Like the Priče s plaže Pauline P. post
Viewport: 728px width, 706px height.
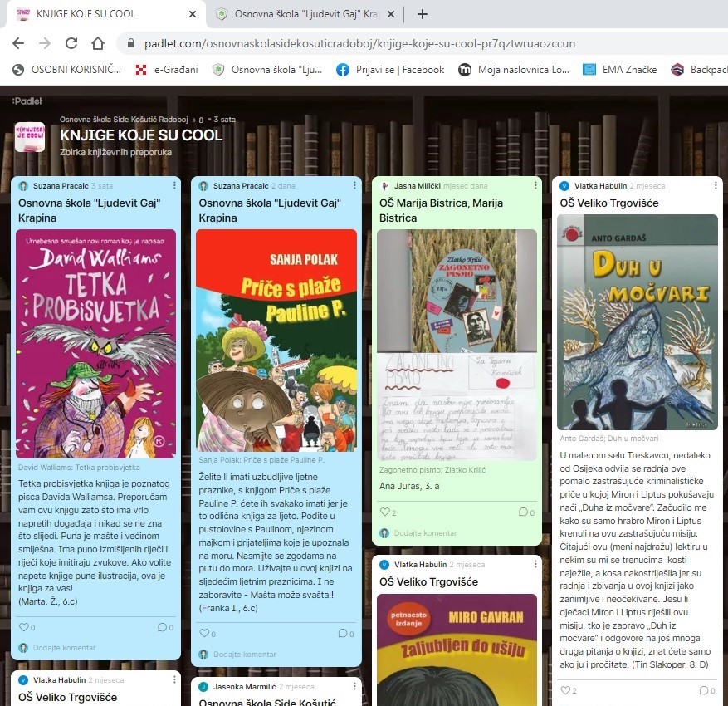[x=204, y=633]
